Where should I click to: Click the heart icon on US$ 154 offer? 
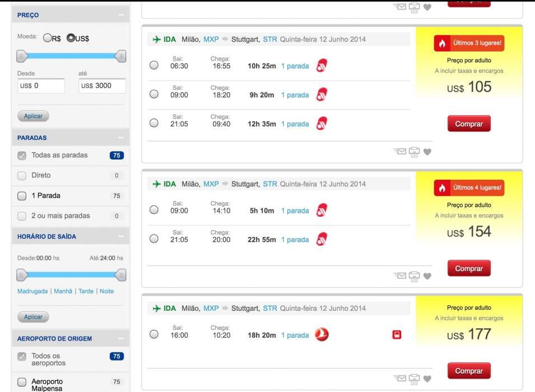tap(427, 276)
